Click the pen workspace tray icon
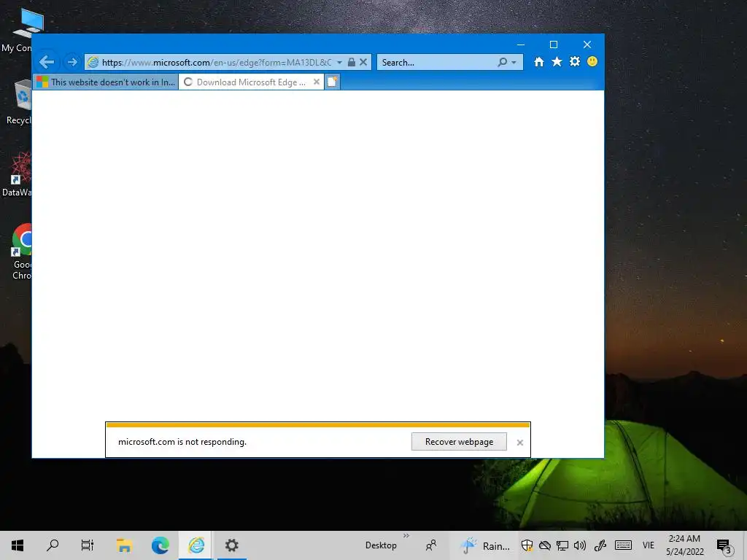 (600, 545)
